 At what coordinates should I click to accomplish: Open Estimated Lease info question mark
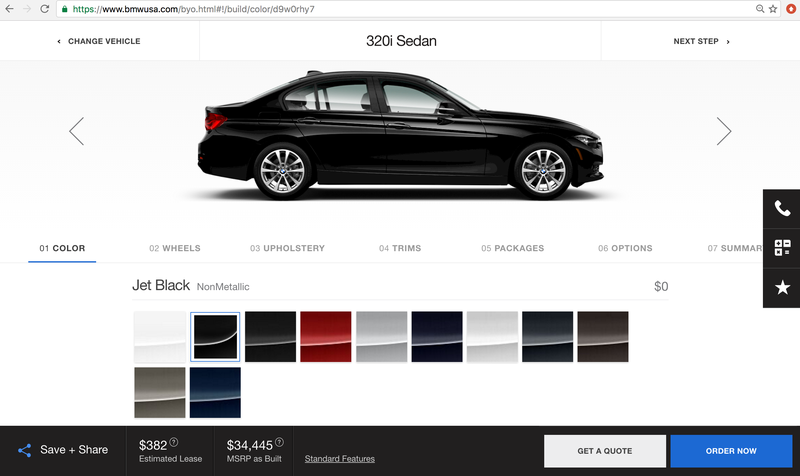tap(173, 442)
